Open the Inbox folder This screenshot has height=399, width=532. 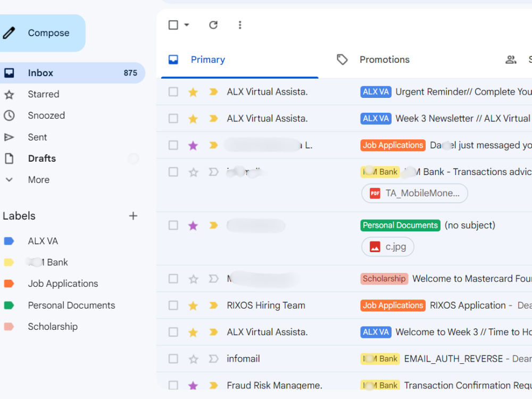pos(71,73)
